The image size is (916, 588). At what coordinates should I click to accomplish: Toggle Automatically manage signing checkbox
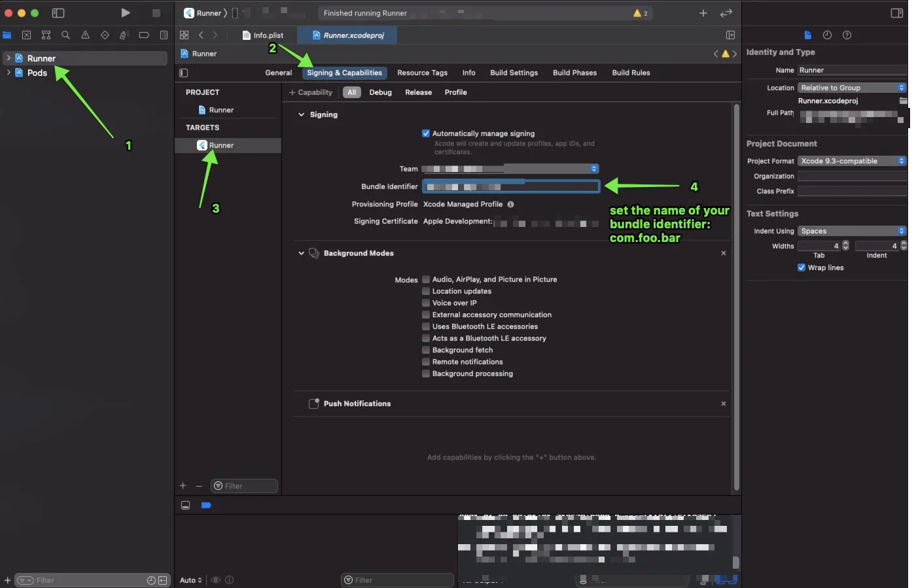click(x=426, y=133)
